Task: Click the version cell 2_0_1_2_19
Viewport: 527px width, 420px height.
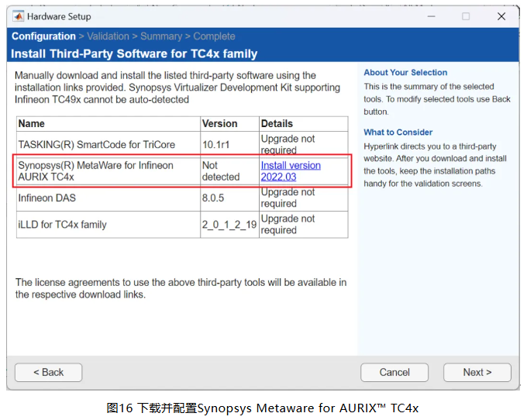Action: (229, 225)
